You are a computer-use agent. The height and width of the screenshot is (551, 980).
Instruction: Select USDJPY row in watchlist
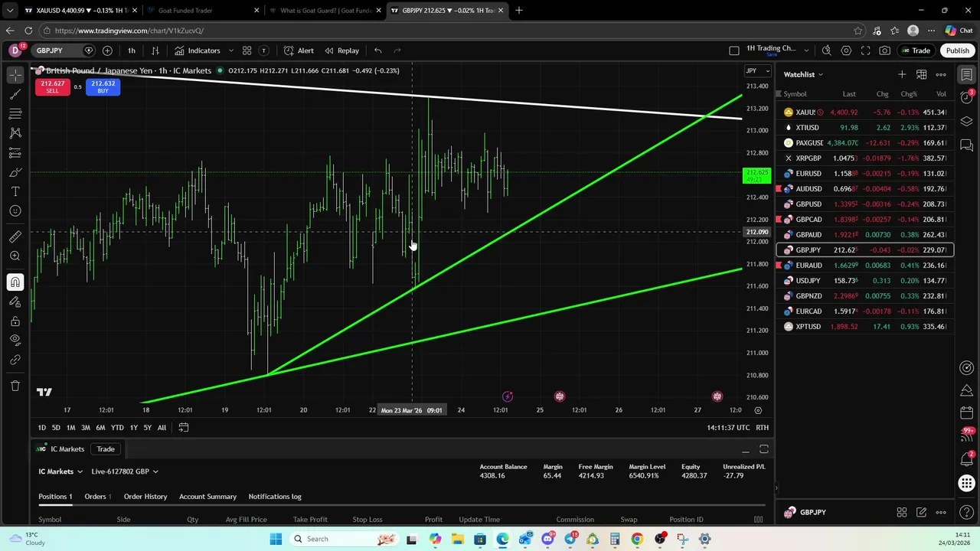(x=865, y=281)
